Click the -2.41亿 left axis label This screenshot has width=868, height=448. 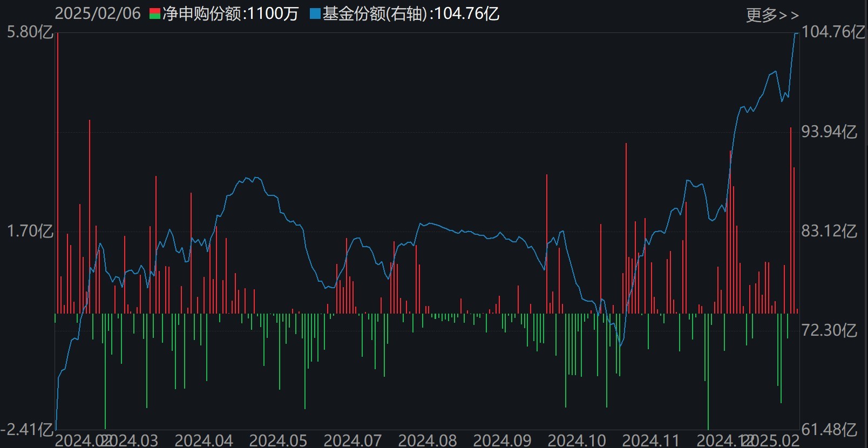[27, 430]
